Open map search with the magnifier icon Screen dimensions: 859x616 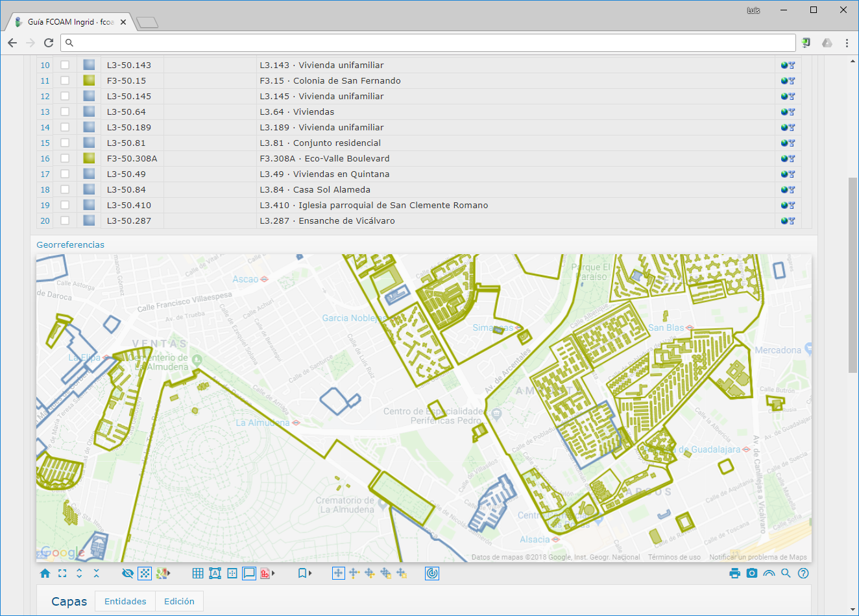(786, 573)
